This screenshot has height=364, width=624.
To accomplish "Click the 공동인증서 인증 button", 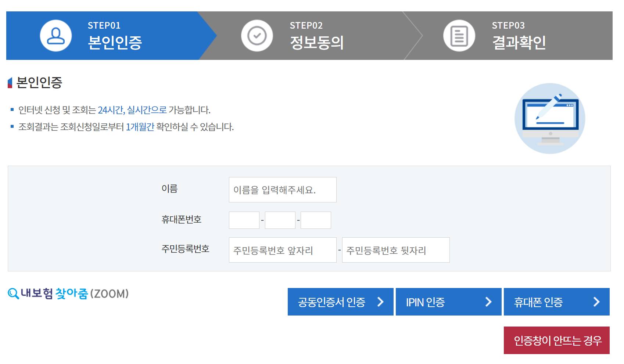I will 340,302.
